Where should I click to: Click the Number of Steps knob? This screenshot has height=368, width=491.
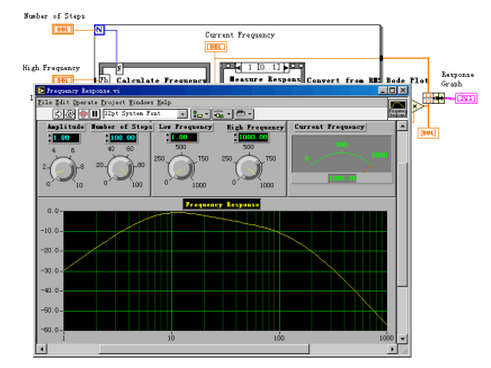[x=121, y=168]
